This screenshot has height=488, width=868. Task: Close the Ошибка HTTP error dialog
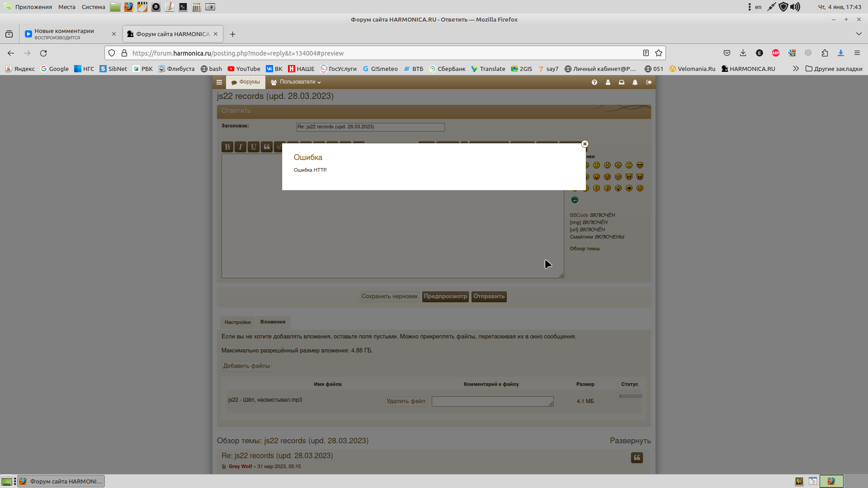pos(585,144)
